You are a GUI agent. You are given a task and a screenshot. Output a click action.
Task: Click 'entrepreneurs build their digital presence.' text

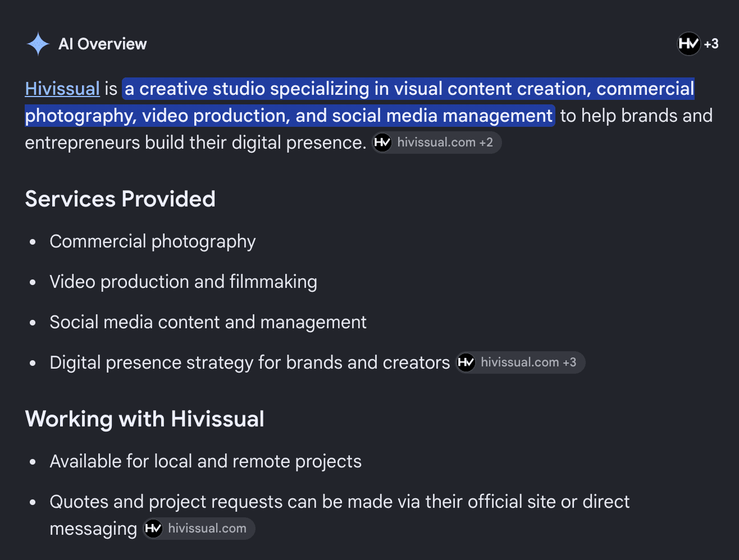pos(195,143)
